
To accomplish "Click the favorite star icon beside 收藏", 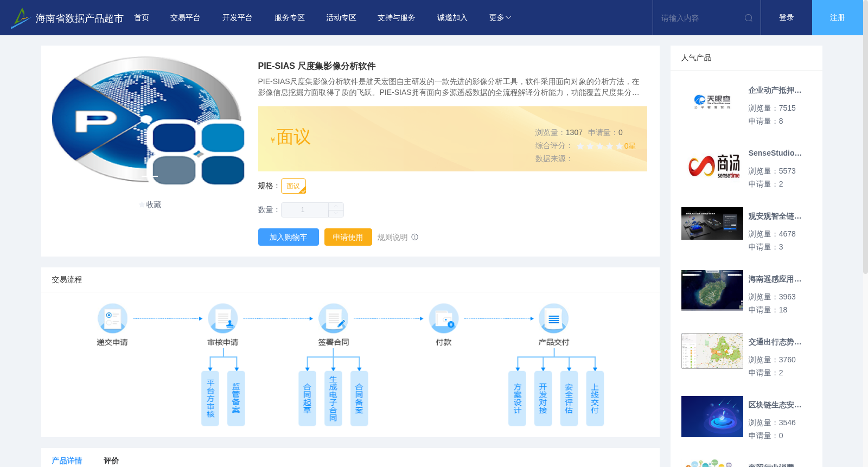I will [142, 205].
